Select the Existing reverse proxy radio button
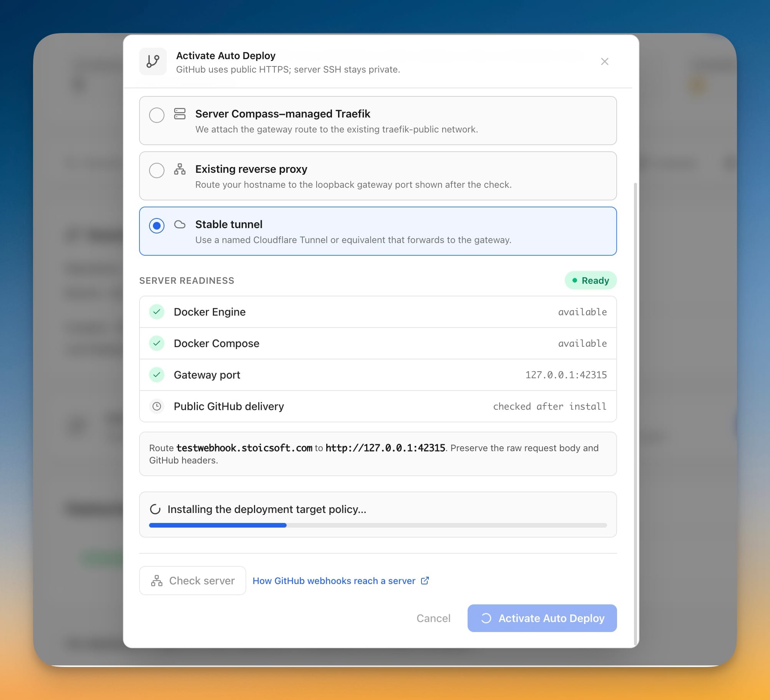Screen dimensions: 770x700 157,170
